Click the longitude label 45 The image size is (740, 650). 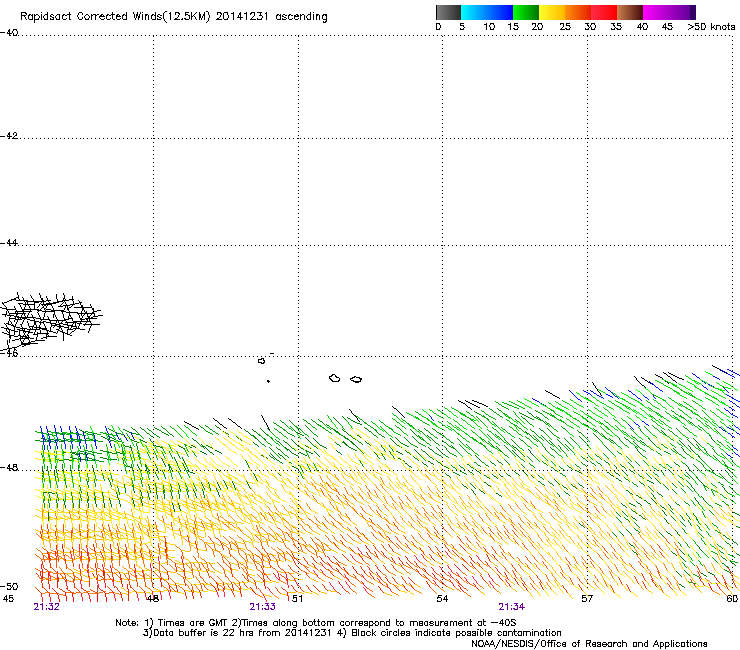pyautogui.click(x=8, y=599)
